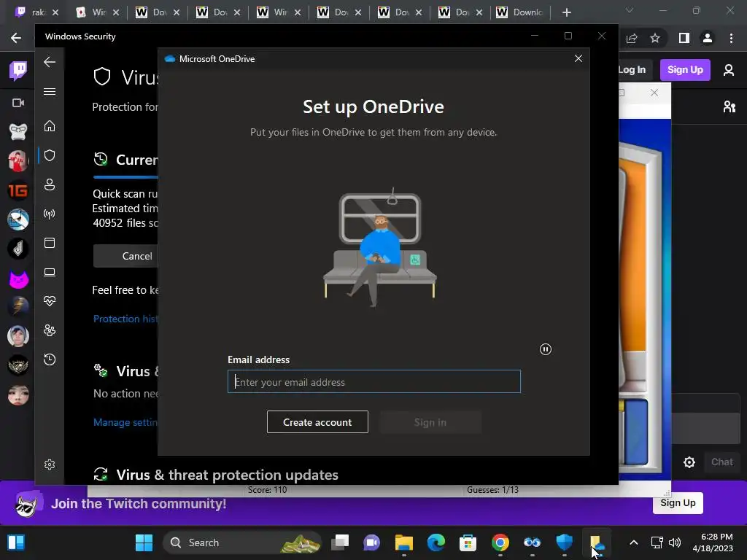Viewport: 747px width, 560px height.
Task: Pause the OneDrive illustration animation
Action: [x=546, y=349]
